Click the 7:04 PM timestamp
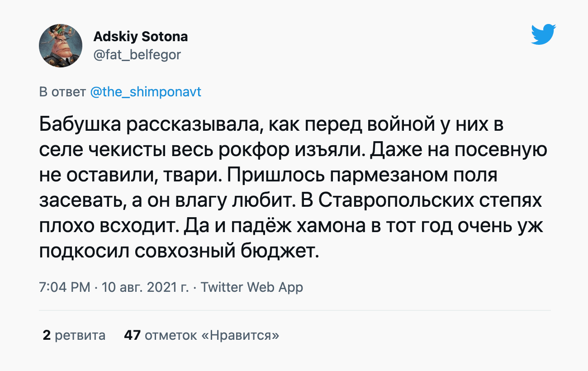Screen dimensions: 588x371 pos(65,287)
